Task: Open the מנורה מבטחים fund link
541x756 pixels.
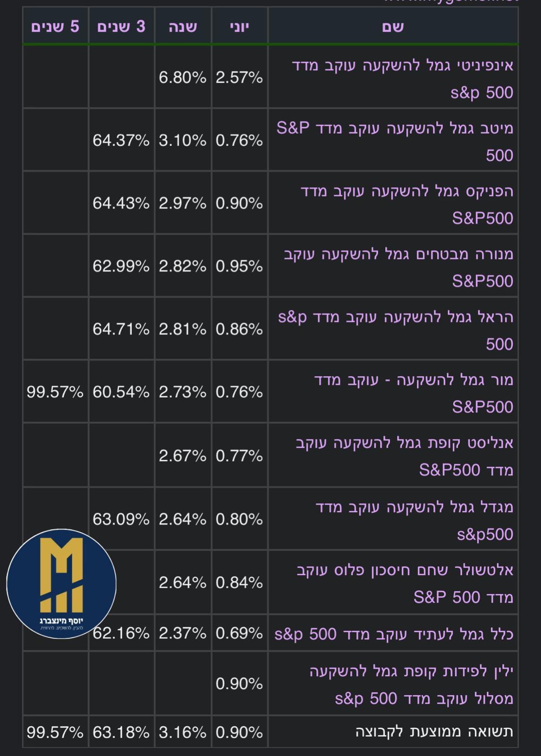Action: 398,254
